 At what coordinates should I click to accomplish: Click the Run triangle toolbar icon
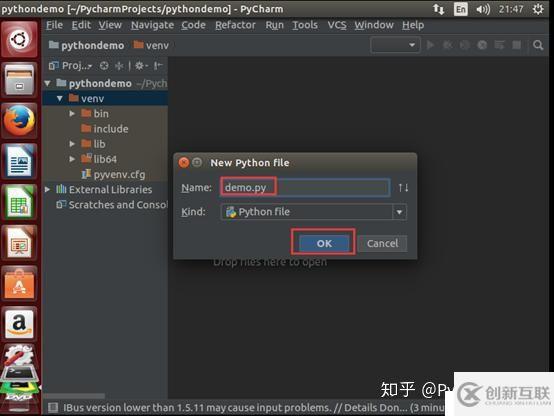(x=430, y=45)
